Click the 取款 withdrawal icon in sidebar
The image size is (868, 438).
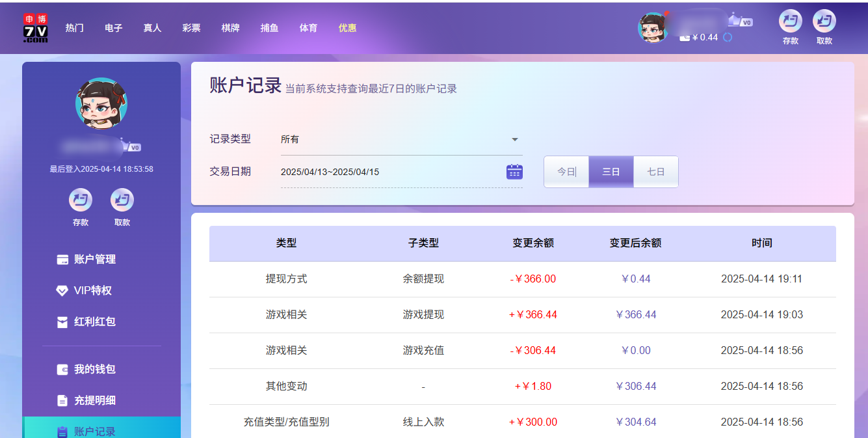(122, 200)
